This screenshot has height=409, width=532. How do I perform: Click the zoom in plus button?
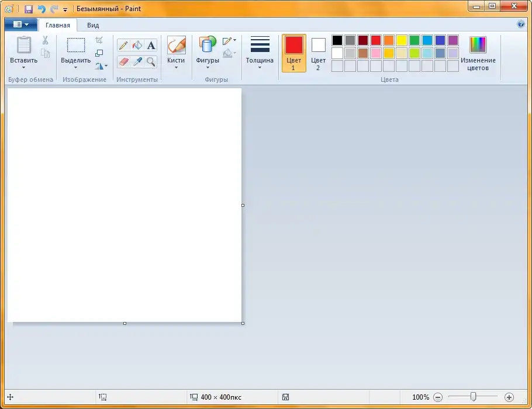click(509, 397)
